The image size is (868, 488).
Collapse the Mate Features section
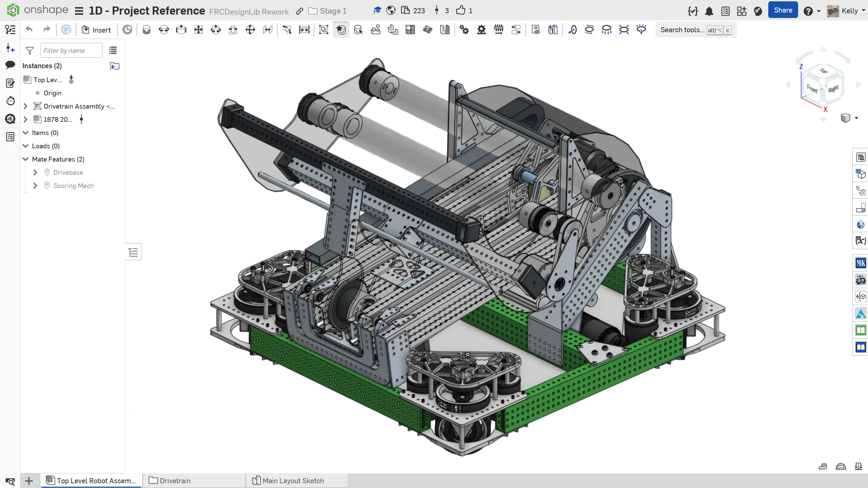pos(25,159)
